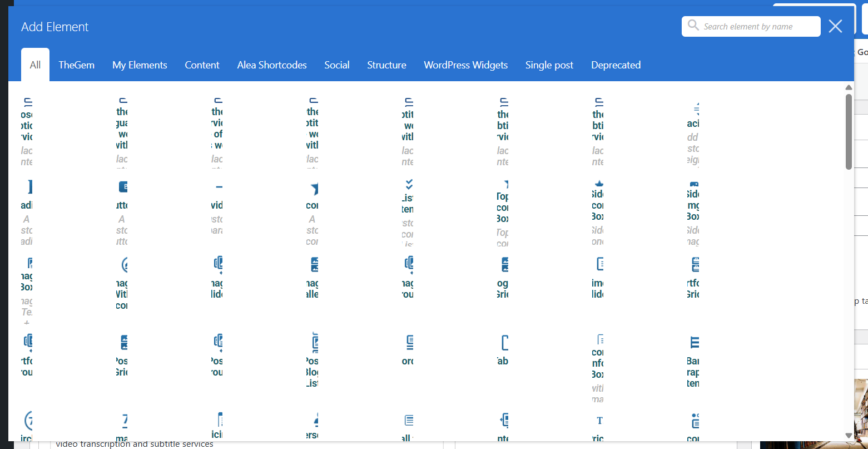Add the Button element
Viewport: 868px width, 449px height.
point(122,213)
